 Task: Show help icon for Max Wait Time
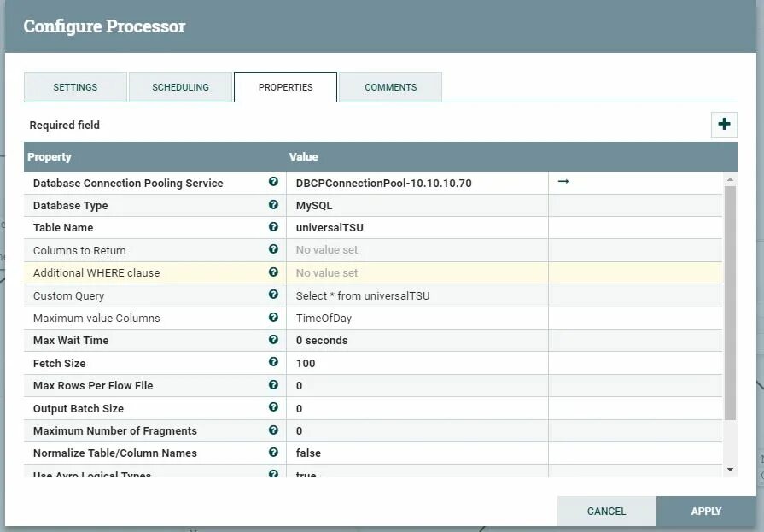273,339
